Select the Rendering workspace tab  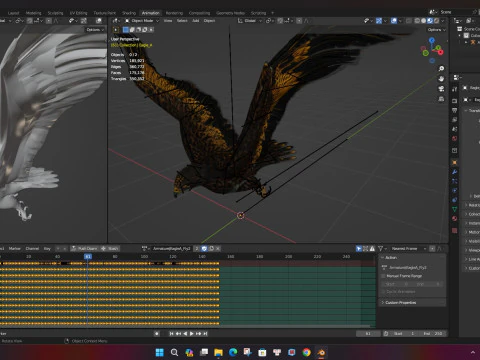pyautogui.click(x=174, y=13)
